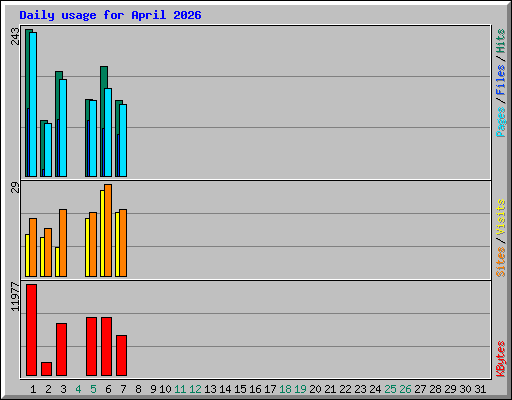Click the day 6 green Hits bar top

coord(104,77)
